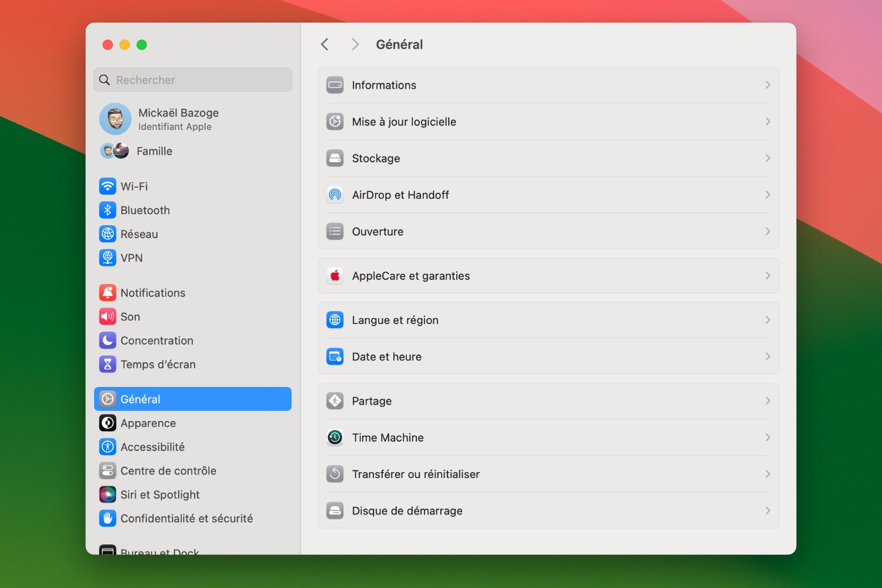Select Notifications label in the sidebar
The height and width of the screenshot is (588, 882).
tap(153, 293)
